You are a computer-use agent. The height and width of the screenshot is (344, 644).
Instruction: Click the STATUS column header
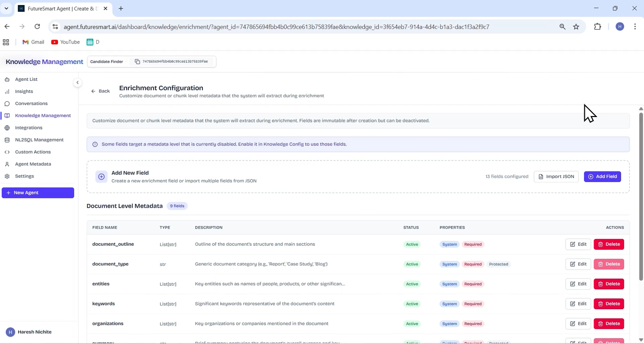pos(411,228)
